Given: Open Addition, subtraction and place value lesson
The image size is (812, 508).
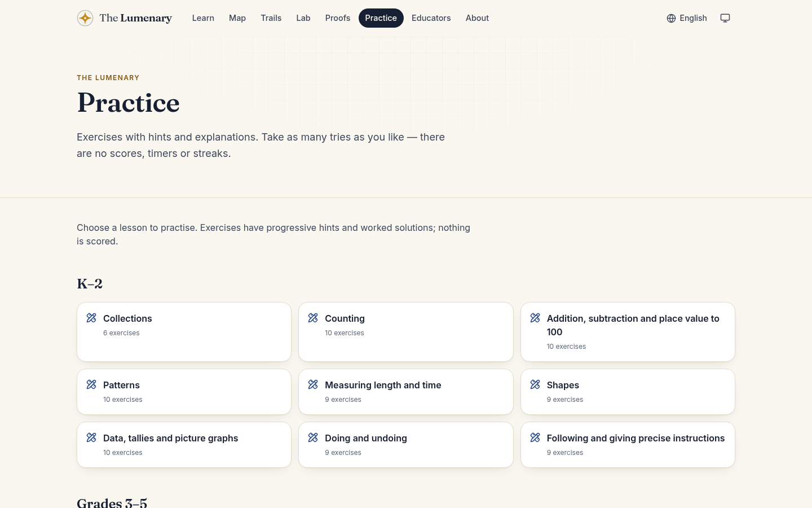Looking at the screenshot, I should (x=628, y=332).
